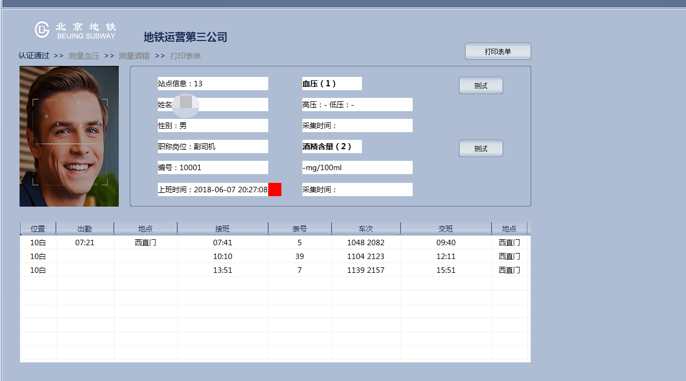This screenshot has width=686, height=381.
Task: Click train number 1139 2157
Action: coord(366,270)
